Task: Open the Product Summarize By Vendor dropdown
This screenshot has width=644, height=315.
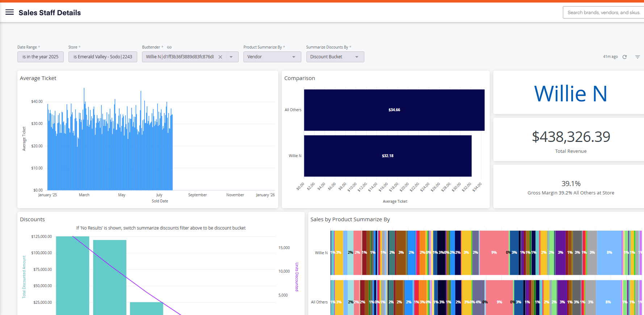Action: (272, 57)
